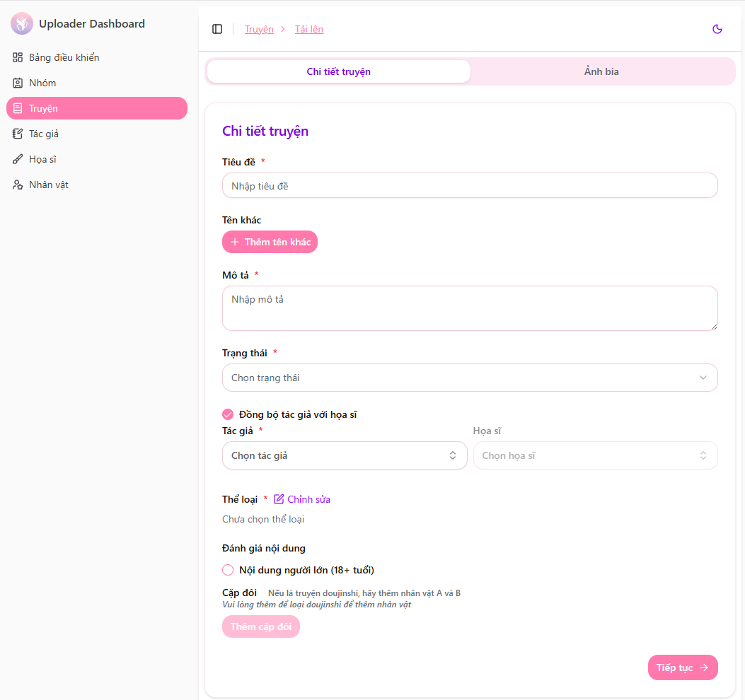
Task: Open the Chọn trạng thái dropdown
Action: tap(470, 378)
